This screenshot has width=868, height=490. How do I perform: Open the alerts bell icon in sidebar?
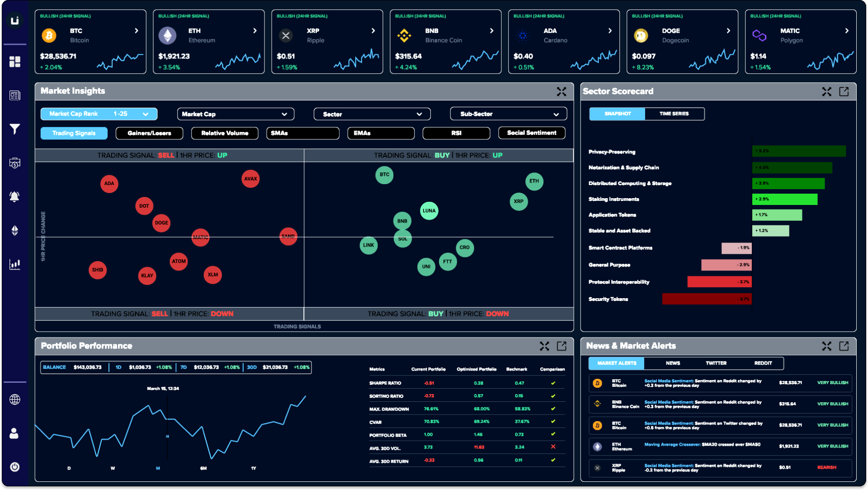[15, 196]
